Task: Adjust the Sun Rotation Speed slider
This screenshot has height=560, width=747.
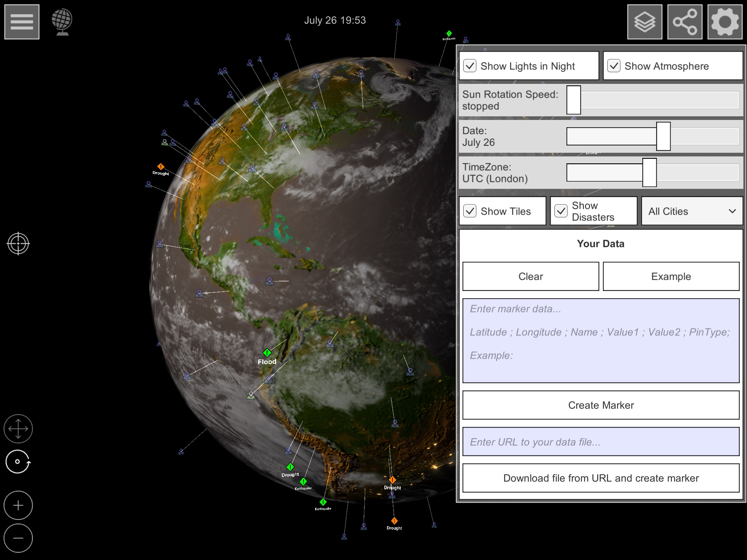Action: [x=574, y=100]
